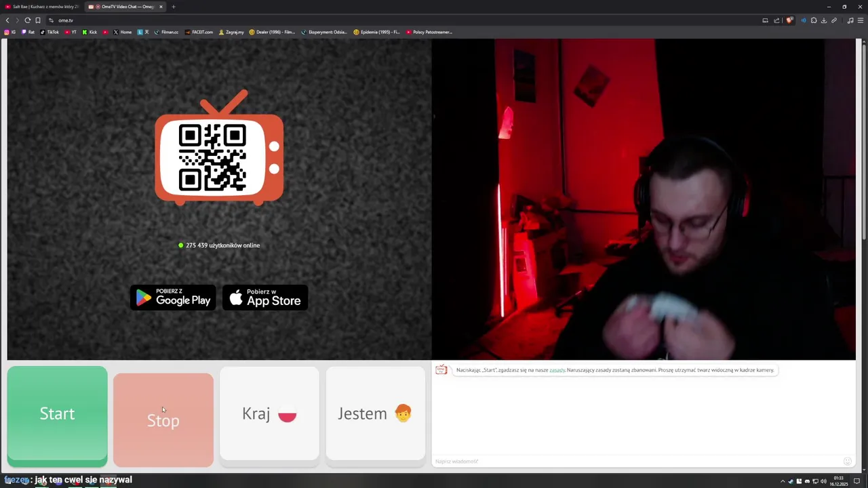868x488 pixels.
Task: Open the Epidemia (1995) bookmark
Action: coord(376,32)
